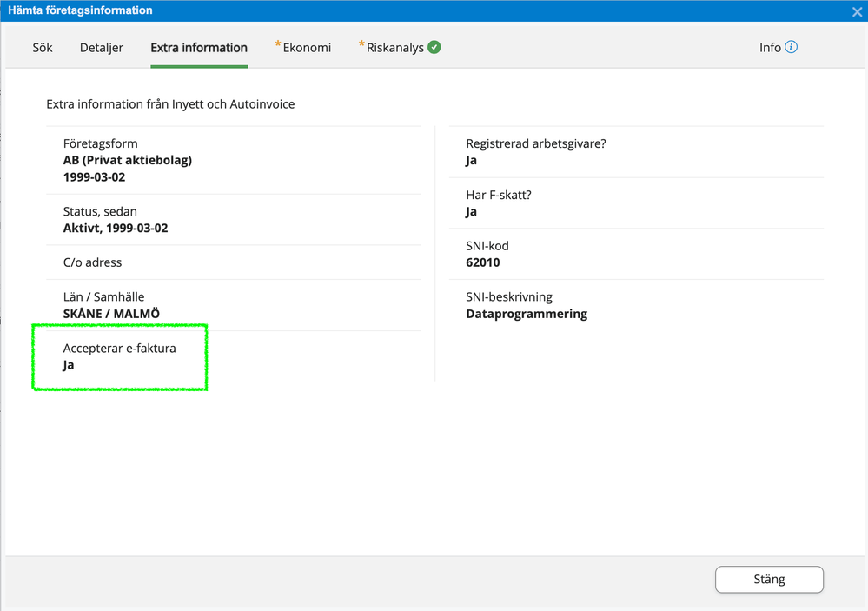Click the C/o adress row

click(x=93, y=262)
